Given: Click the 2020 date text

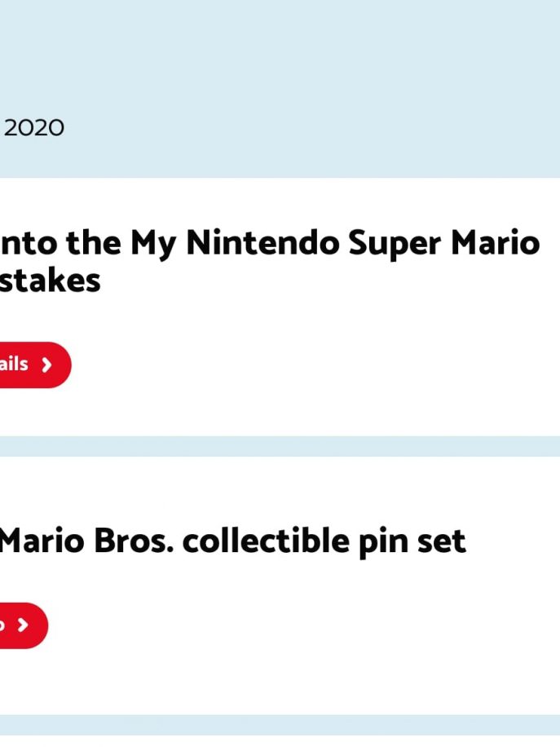Looking at the screenshot, I should coord(33,128).
